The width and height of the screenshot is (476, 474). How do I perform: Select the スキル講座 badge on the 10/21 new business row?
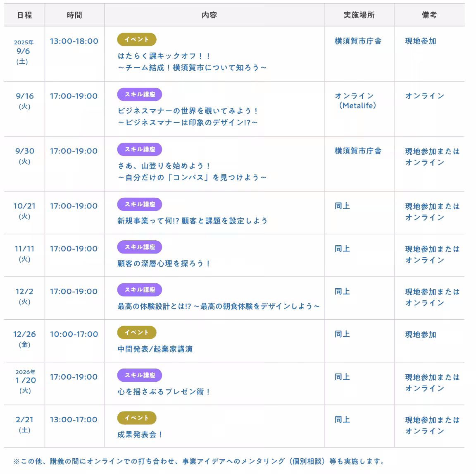click(139, 204)
